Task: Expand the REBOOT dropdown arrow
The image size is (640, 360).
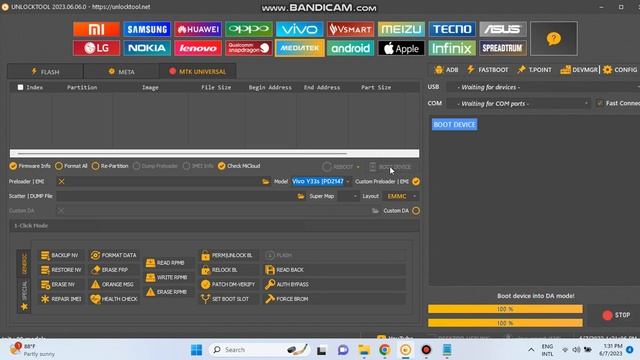Action: click(358, 167)
